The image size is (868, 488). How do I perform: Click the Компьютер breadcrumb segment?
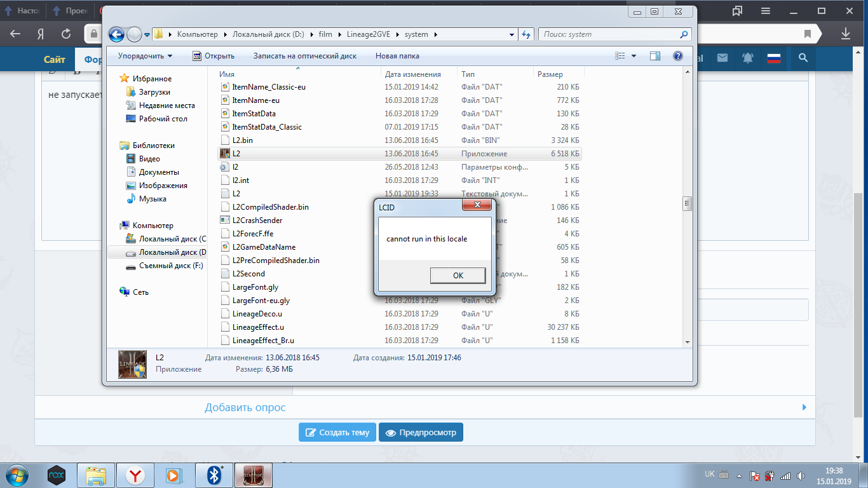197,34
